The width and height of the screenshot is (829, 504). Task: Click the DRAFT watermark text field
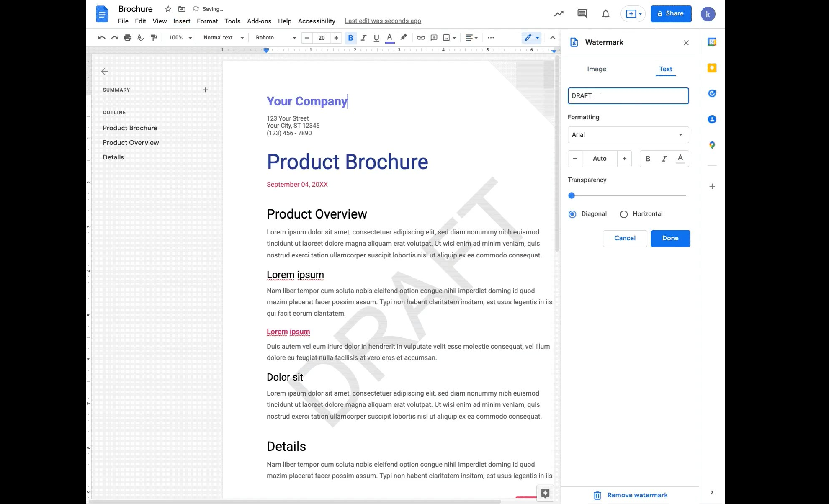[x=628, y=96]
